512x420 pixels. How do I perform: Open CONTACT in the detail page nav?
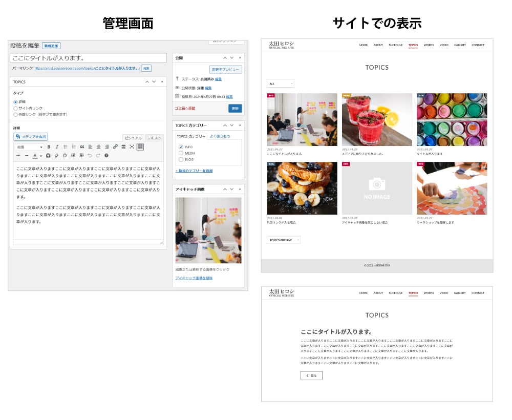click(478, 293)
